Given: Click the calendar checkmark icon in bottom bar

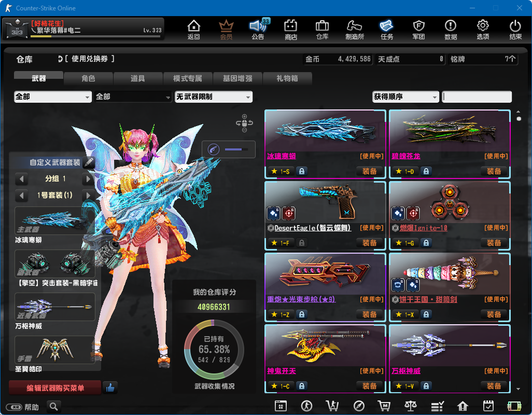Looking at the screenshot, I should point(488,406).
